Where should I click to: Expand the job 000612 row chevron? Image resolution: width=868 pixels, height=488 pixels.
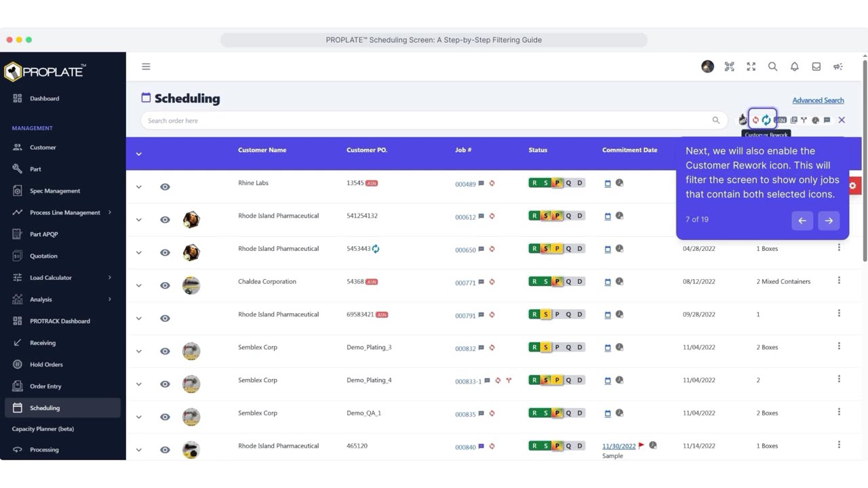[139, 220]
